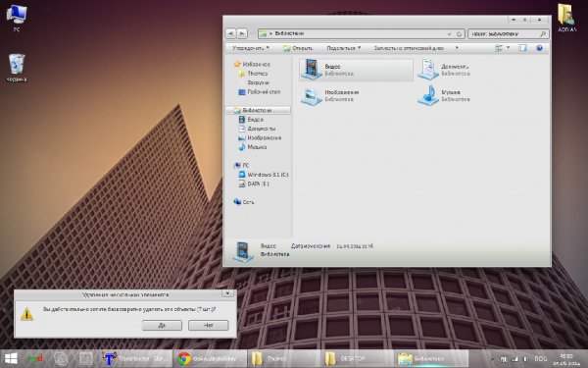The image size is (588, 368).
Task: Switch to Библиотеки taskbar window
Action: coord(431,358)
